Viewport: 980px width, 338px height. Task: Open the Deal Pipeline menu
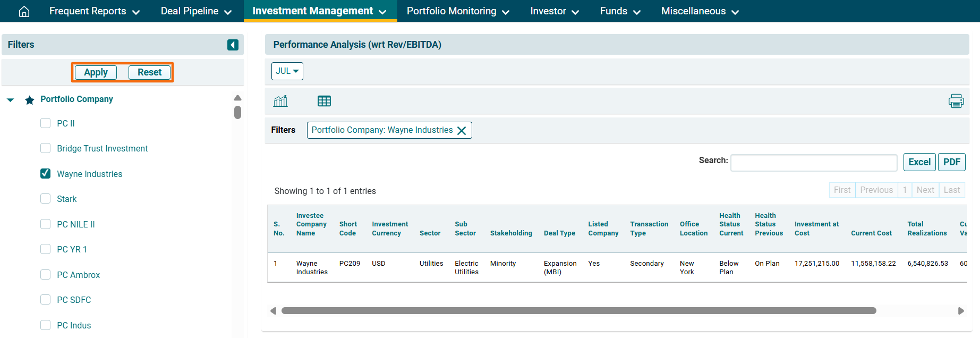click(x=196, y=11)
